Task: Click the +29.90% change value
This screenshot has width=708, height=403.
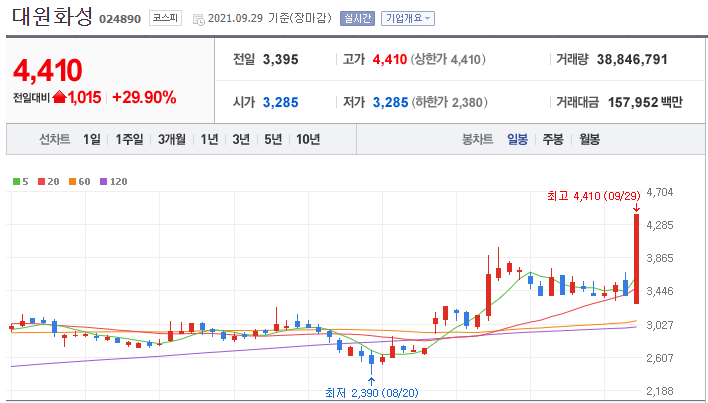Action: click(x=144, y=97)
